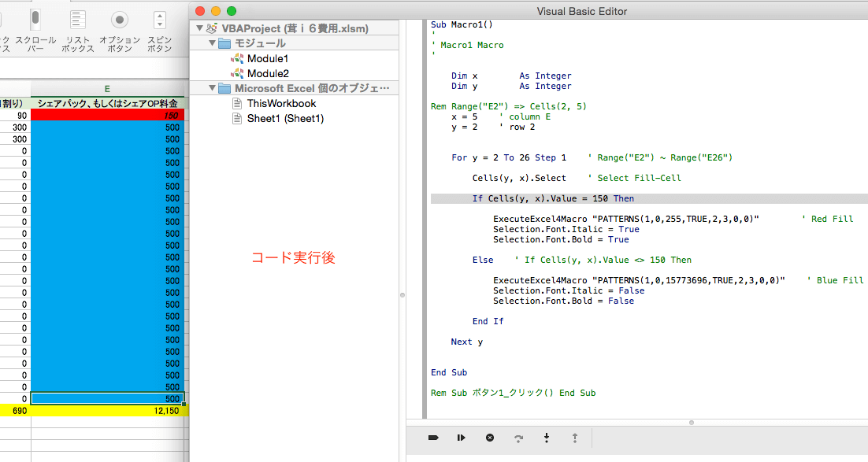Collapse the Microsoft Excel objects folder triangle

212,88
